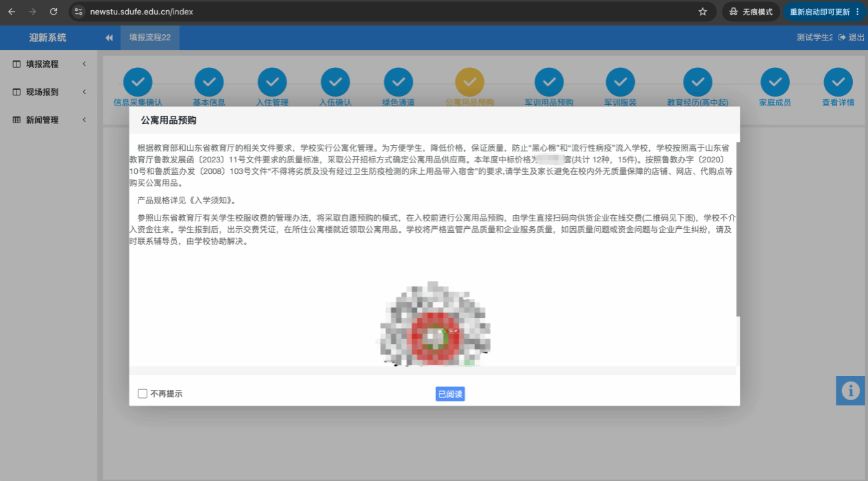Open 新闻管理 sidebar menu
This screenshot has height=481, width=868.
pyautogui.click(x=49, y=120)
